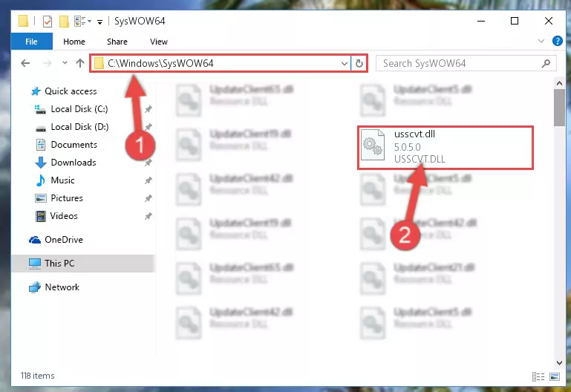Click the magnifier search icon
The image size is (571, 392).
click(x=546, y=64)
